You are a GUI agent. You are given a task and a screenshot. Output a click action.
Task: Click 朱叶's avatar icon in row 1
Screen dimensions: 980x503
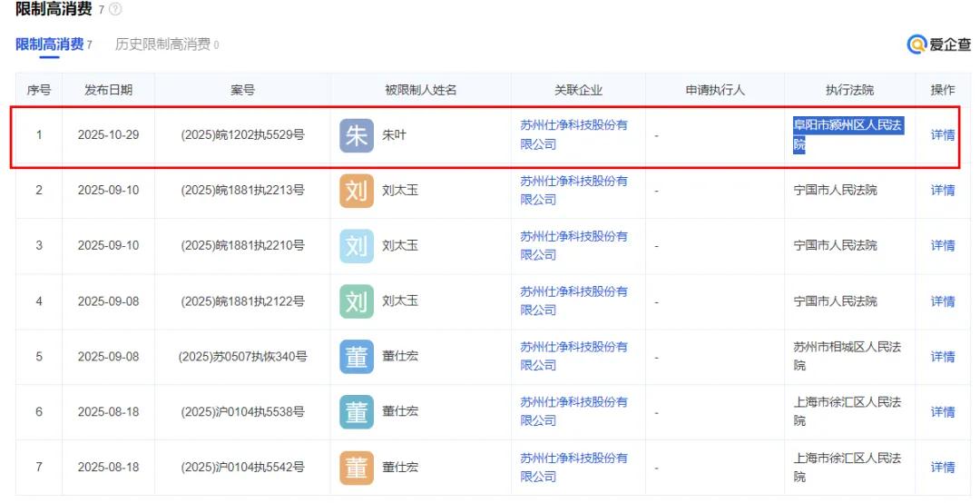[x=357, y=135]
